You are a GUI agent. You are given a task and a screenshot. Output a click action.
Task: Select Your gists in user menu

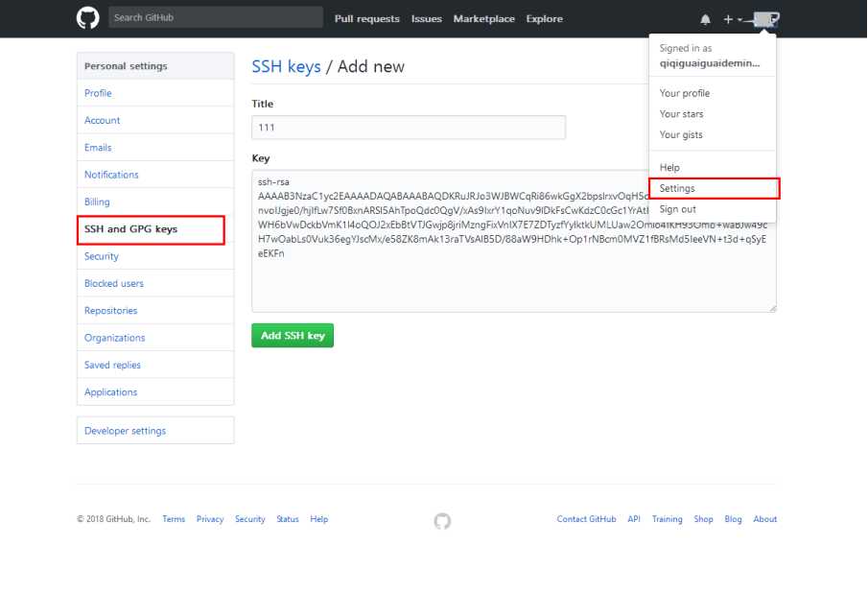(713, 134)
